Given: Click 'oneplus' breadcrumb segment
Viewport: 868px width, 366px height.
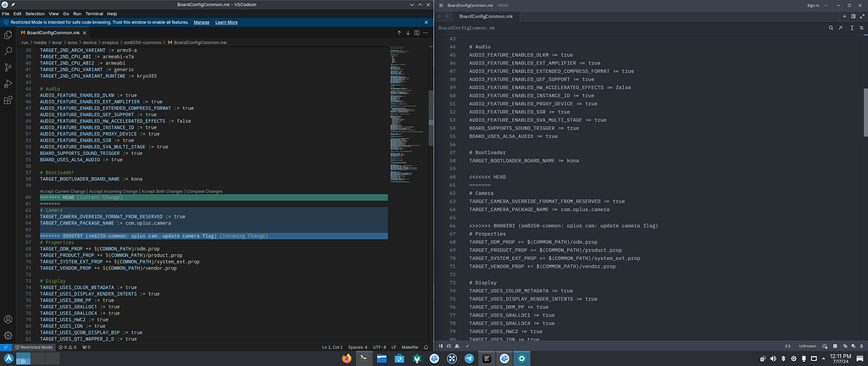Looking at the screenshot, I should [108, 42].
